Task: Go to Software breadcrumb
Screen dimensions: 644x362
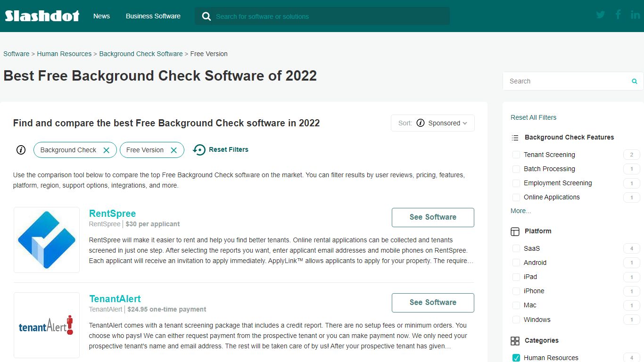Action: click(x=17, y=54)
